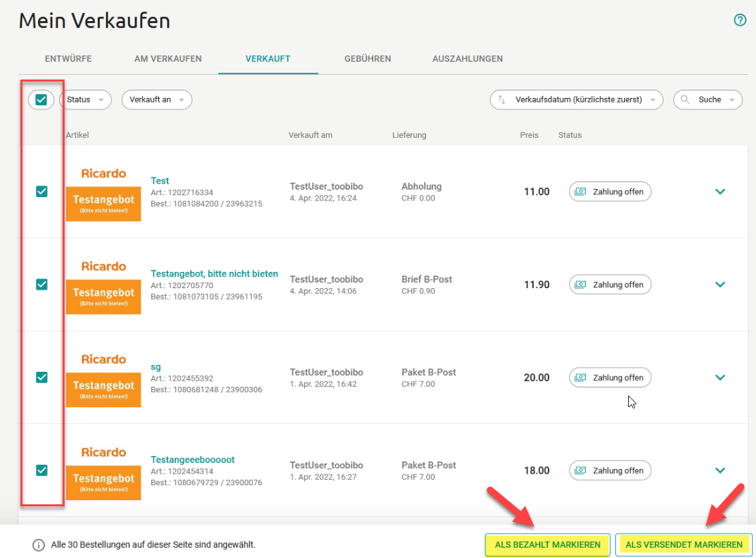The width and height of the screenshot is (756, 558).
Task: Click Zahlung offen button for Test article
Action: point(610,192)
